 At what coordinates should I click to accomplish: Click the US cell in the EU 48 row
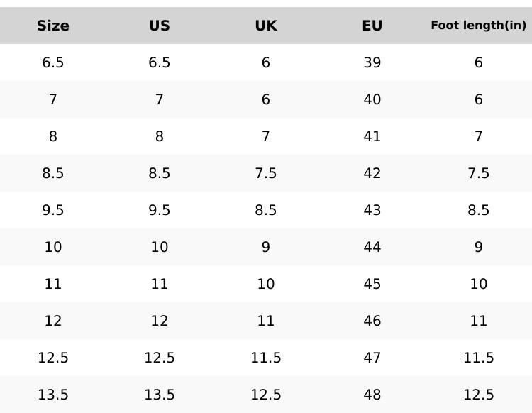point(160,395)
